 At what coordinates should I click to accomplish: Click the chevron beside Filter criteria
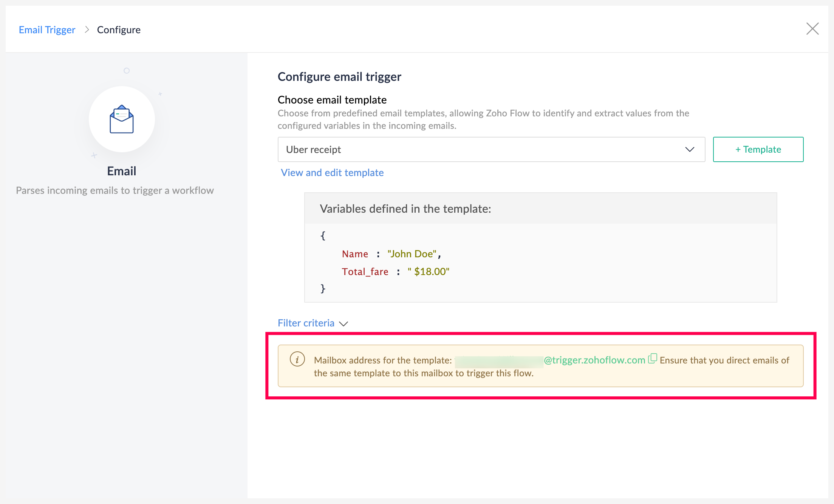(x=344, y=324)
